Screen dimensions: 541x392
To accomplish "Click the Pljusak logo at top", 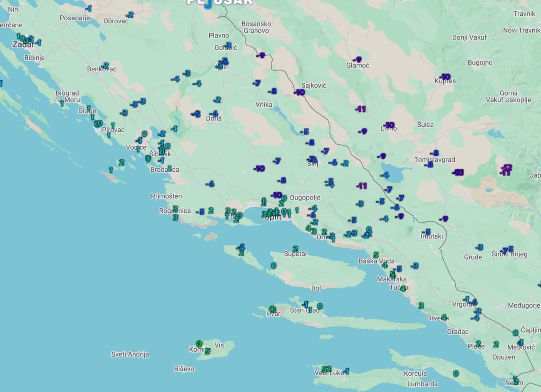I will tap(219, 2).
